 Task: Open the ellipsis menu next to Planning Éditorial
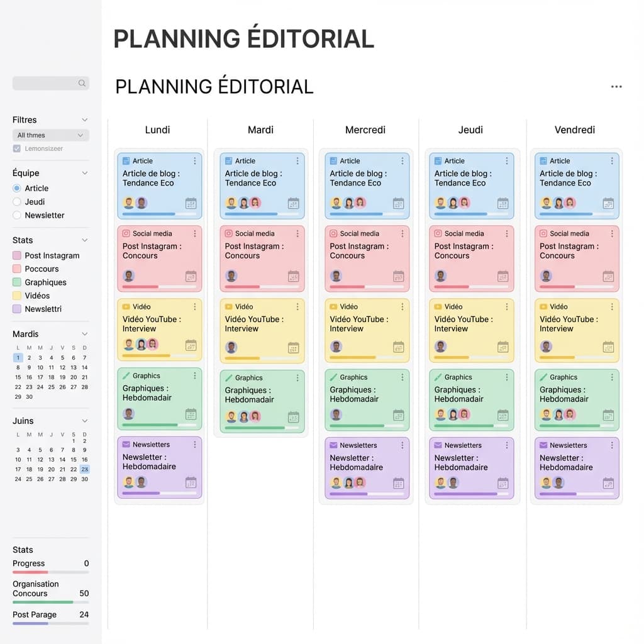click(x=616, y=86)
